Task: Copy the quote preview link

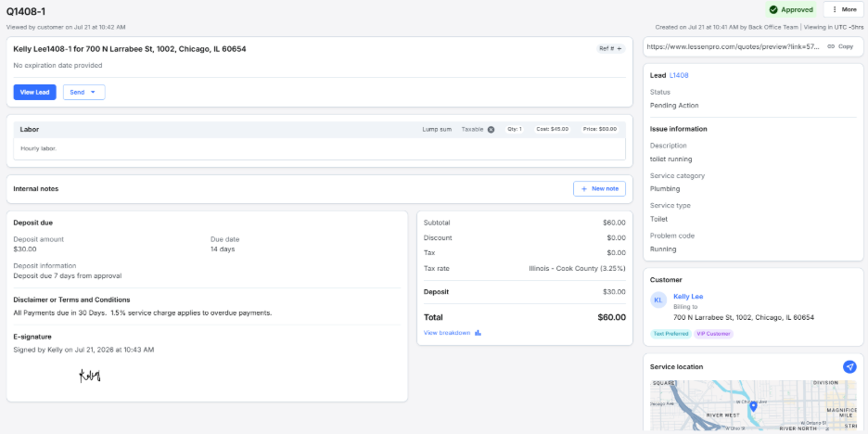Action: coord(840,46)
